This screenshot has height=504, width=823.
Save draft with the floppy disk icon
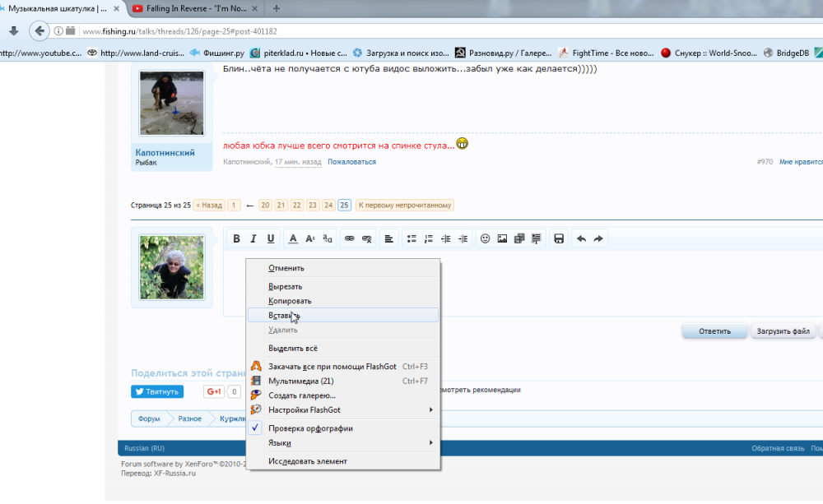tap(559, 239)
